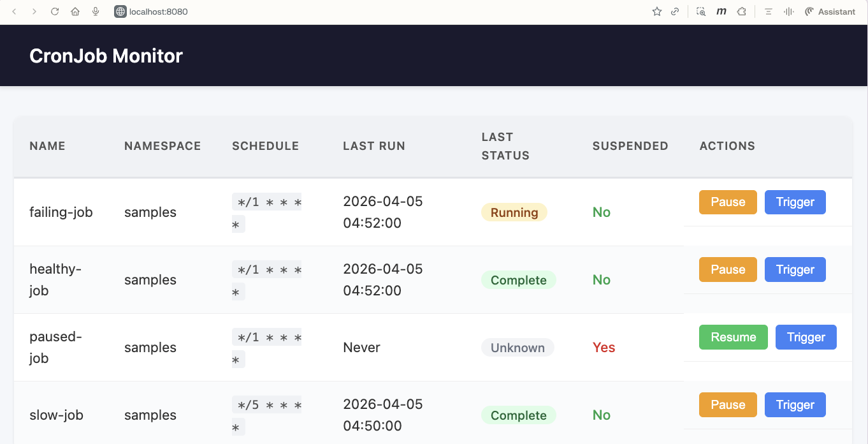868x444 pixels.
Task: Click the Name column header
Action: point(47,146)
